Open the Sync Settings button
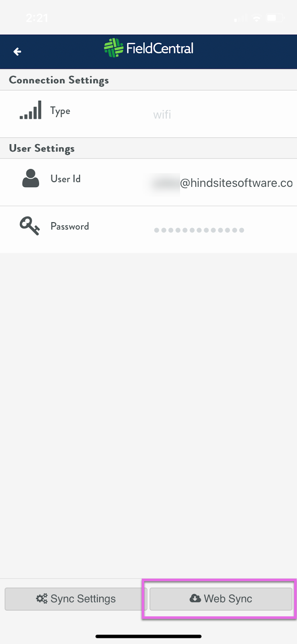The width and height of the screenshot is (297, 644). click(x=76, y=599)
